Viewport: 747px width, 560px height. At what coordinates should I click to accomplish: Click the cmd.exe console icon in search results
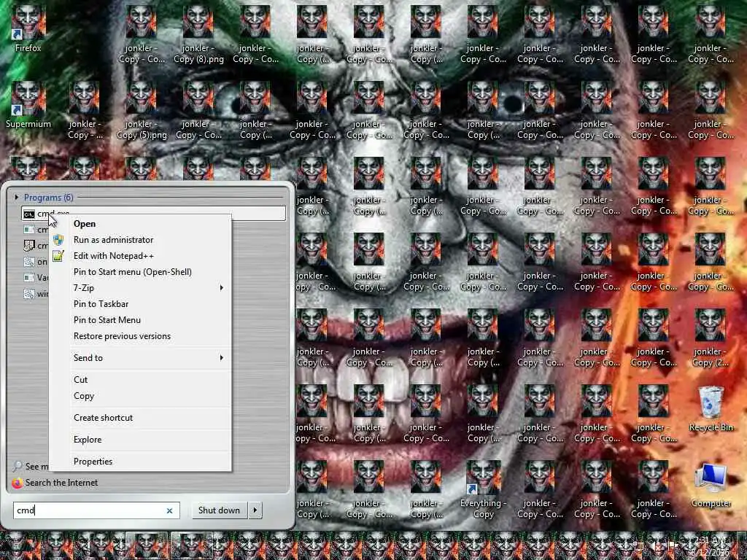tap(29, 214)
